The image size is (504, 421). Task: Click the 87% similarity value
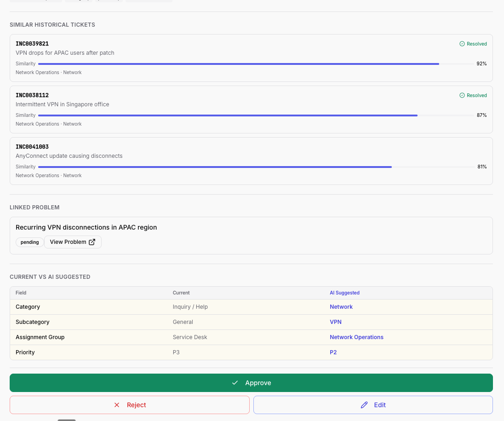481,115
